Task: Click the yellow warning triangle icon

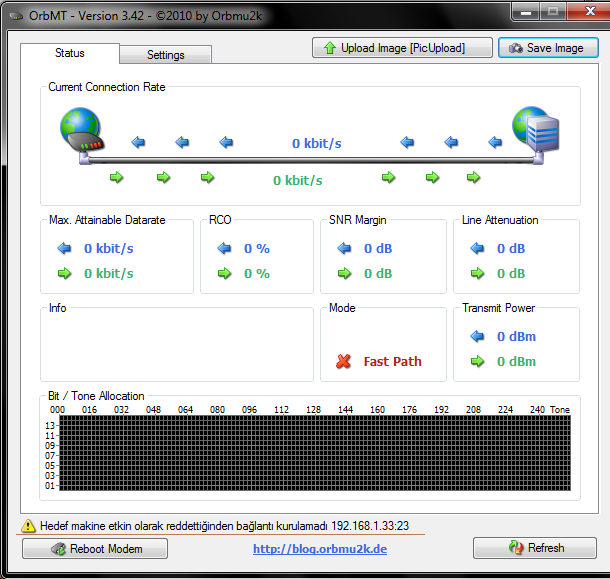Action: point(28,526)
